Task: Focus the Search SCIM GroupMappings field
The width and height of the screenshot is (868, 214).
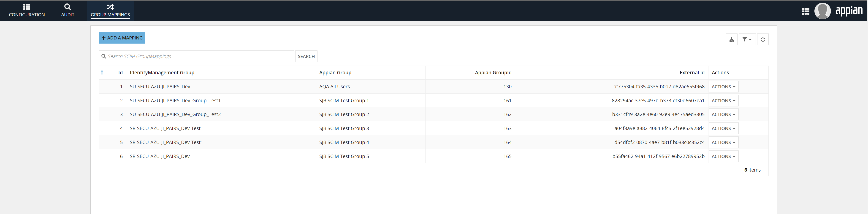Action: tap(199, 56)
